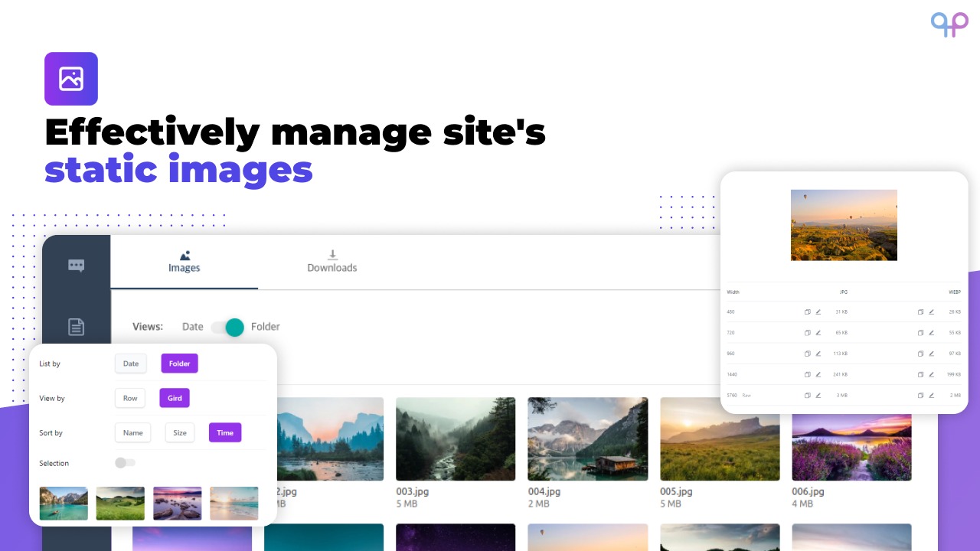
Task: Click the hot air balloons preview image
Action: [x=844, y=225]
